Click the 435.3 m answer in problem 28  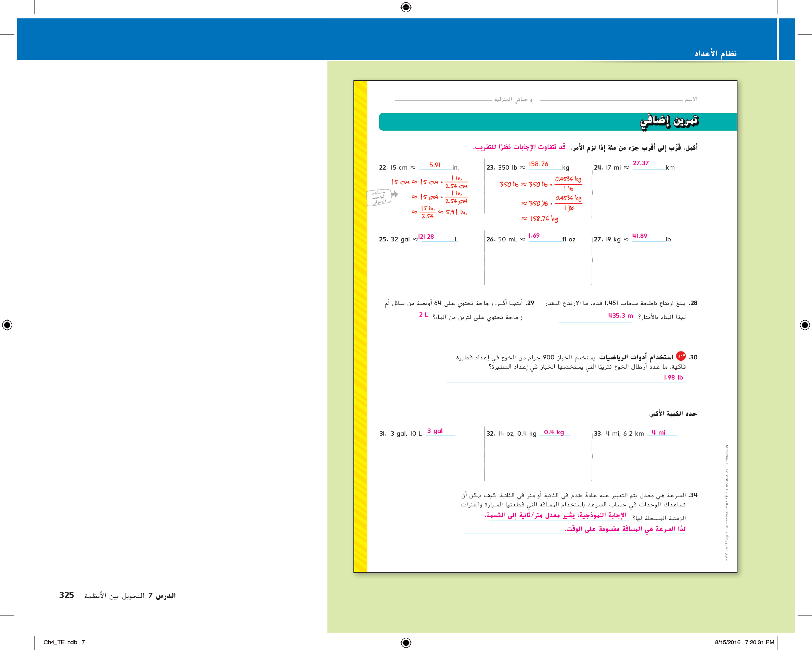[x=620, y=315]
